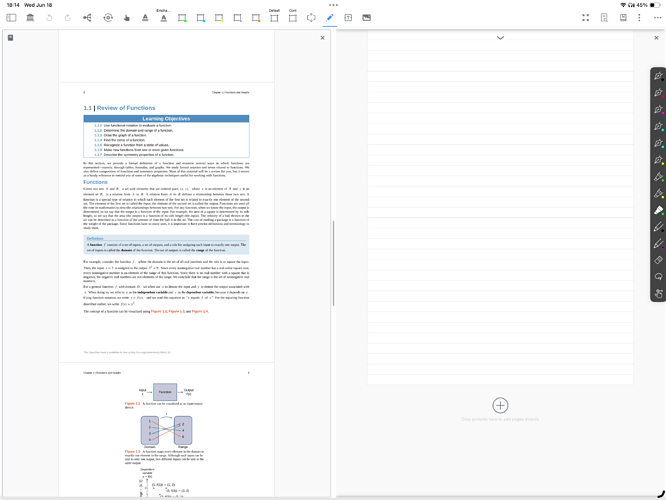The height and width of the screenshot is (500, 666).
Task: Open the mind map branch icon
Action: [87, 18]
